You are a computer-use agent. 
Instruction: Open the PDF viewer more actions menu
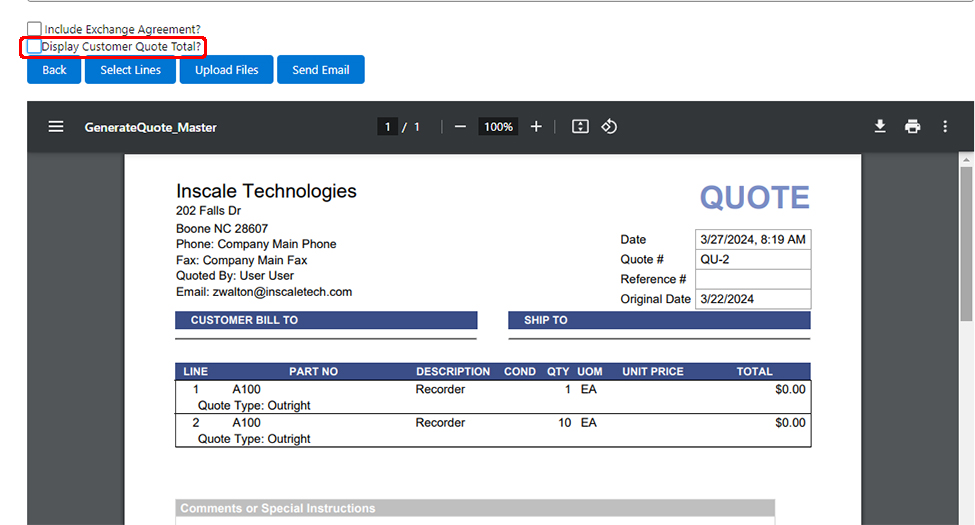click(945, 127)
